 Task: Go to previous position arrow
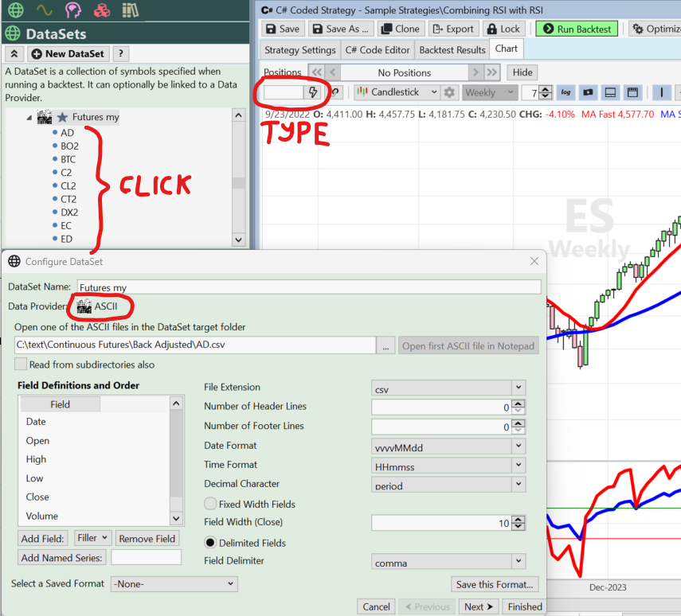[x=333, y=72]
